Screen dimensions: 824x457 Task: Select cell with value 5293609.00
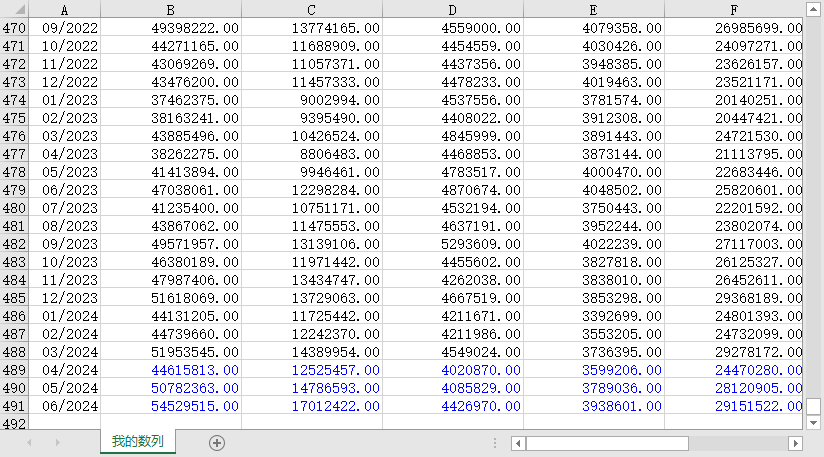coord(452,244)
